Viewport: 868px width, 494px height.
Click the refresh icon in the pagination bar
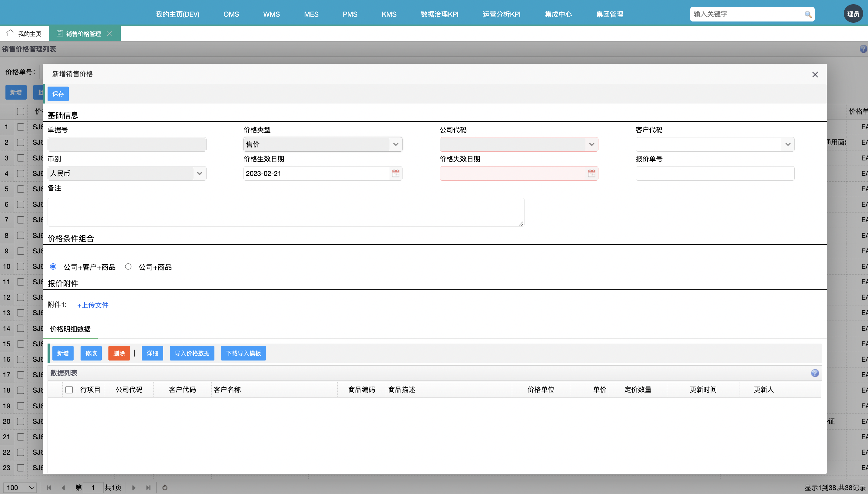click(x=164, y=488)
